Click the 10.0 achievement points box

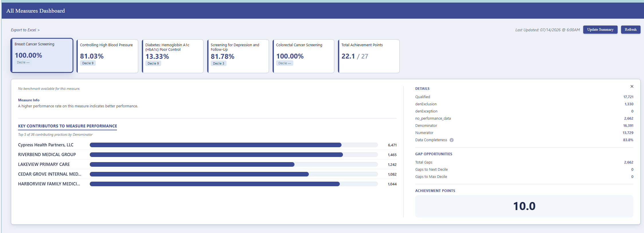tap(524, 206)
